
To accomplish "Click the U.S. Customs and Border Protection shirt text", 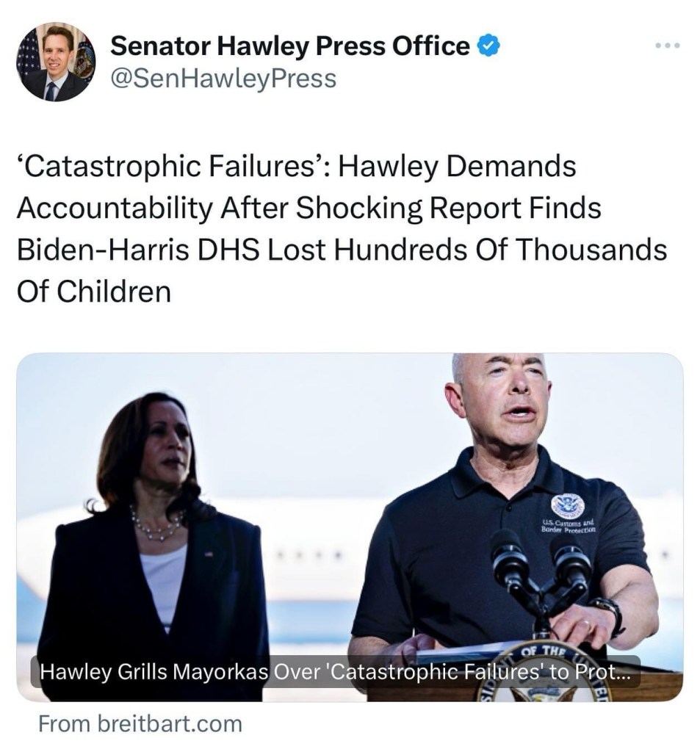I will pos(569,526).
